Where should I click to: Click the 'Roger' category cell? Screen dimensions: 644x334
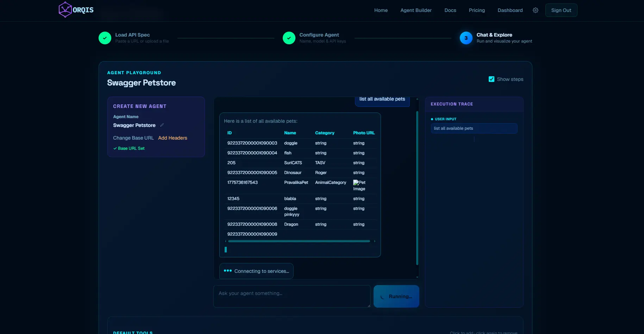(x=321, y=173)
